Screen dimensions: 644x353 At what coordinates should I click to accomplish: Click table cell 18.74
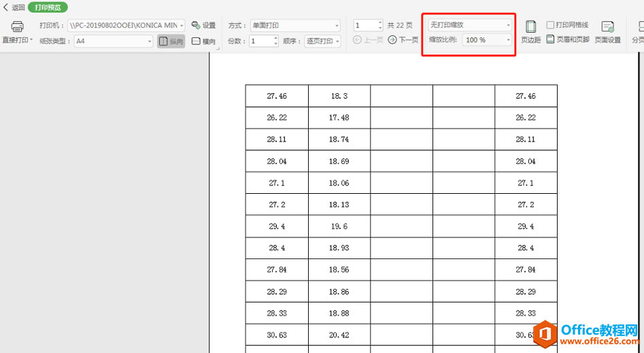pos(339,139)
